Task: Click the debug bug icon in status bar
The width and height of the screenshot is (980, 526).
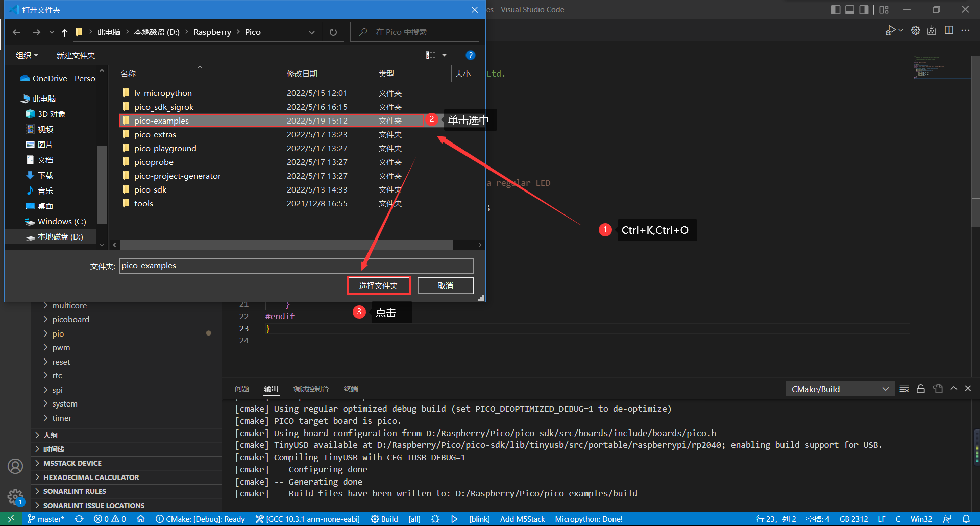Action: click(x=435, y=519)
